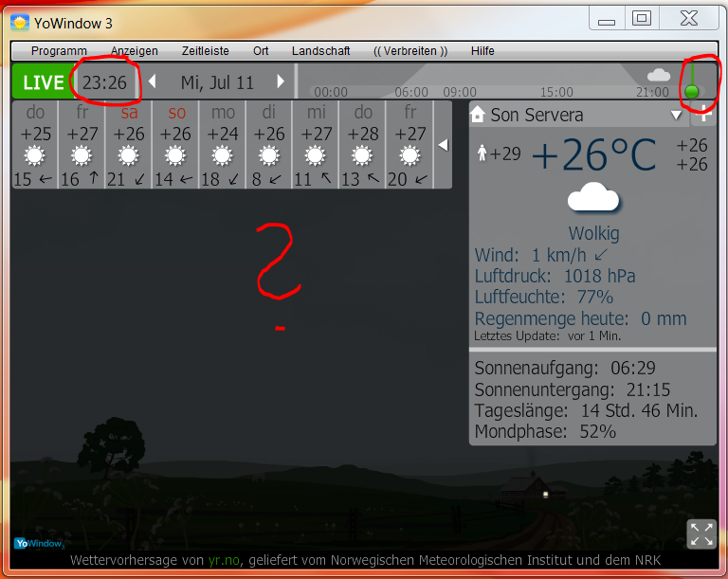Open the Landschaft menu

pos(320,50)
